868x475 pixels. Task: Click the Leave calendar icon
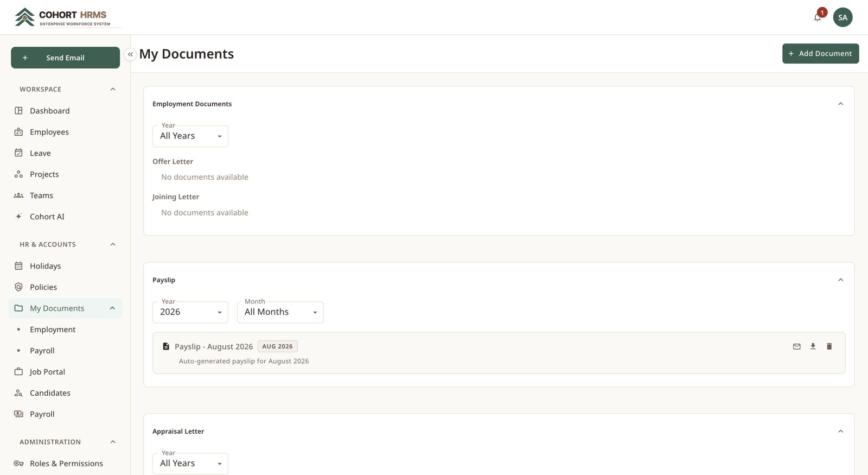[x=18, y=153]
